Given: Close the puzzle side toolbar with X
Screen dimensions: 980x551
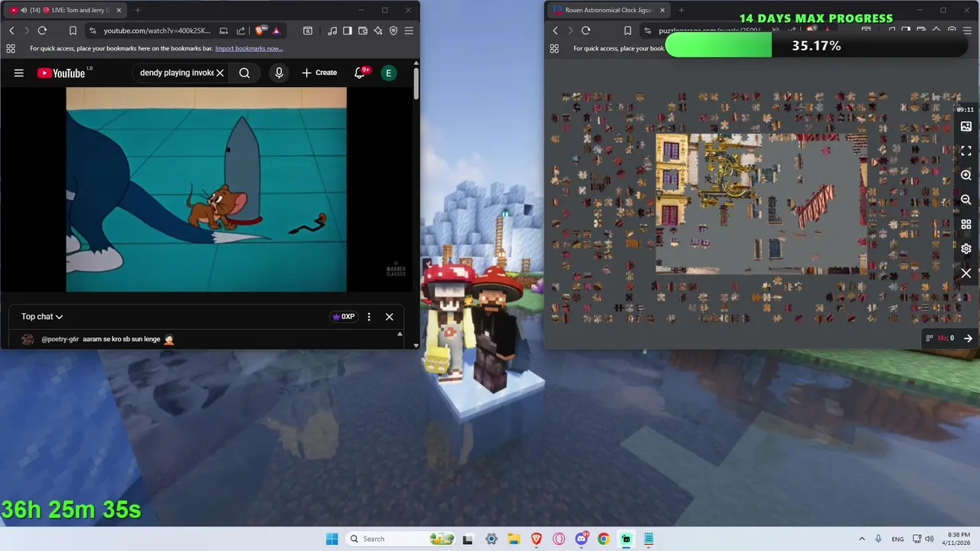Looking at the screenshot, I should click(966, 273).
